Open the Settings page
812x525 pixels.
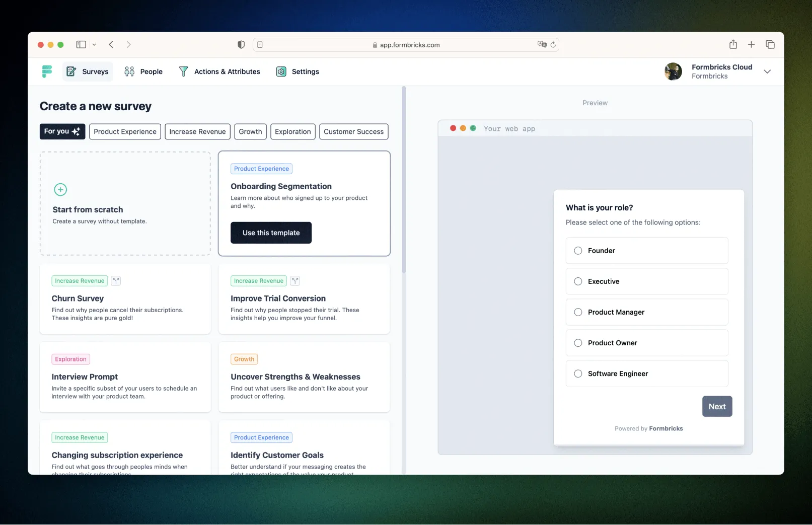click(x=298, y=71)
